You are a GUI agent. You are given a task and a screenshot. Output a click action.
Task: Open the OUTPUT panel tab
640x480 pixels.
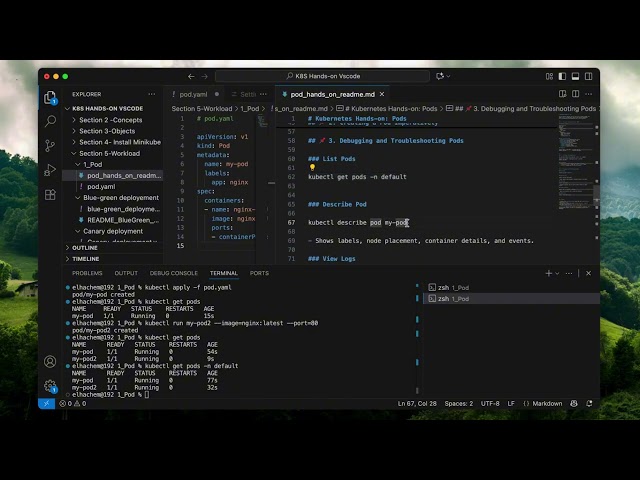(126, 273)
